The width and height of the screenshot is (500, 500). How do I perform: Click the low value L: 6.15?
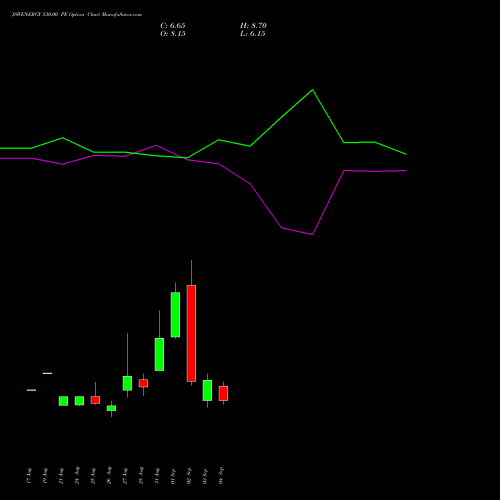253,34
